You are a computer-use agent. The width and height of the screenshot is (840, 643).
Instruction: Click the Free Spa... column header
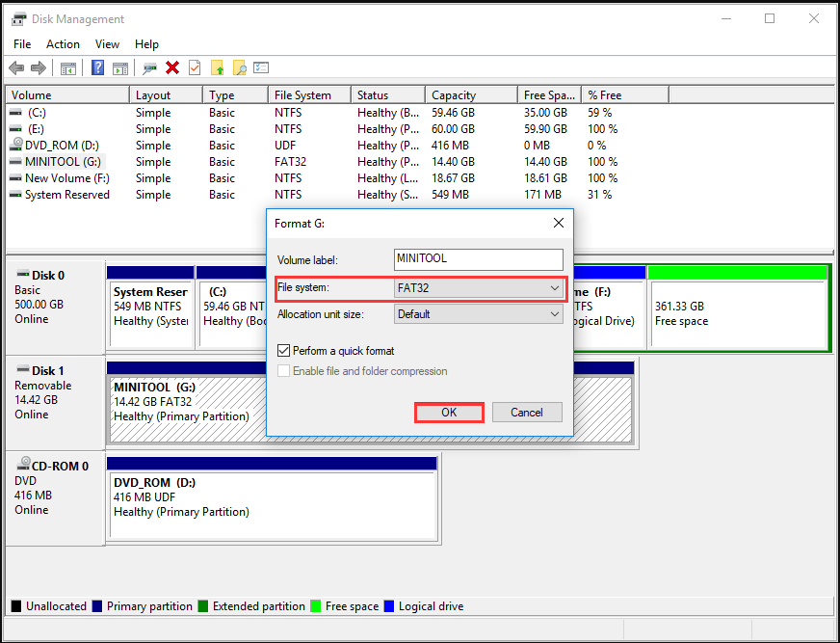pos(550,94)
